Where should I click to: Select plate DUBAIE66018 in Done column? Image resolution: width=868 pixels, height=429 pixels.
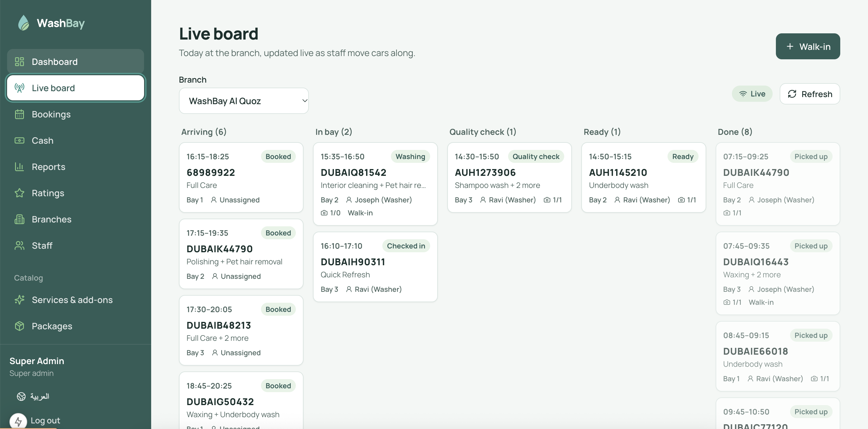click(756, 351)
